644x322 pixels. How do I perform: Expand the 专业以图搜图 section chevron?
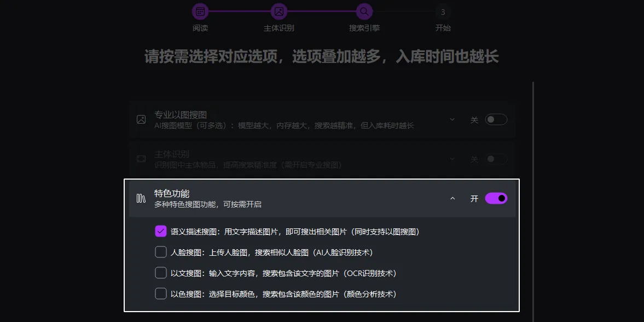click(x=452, y=119)
